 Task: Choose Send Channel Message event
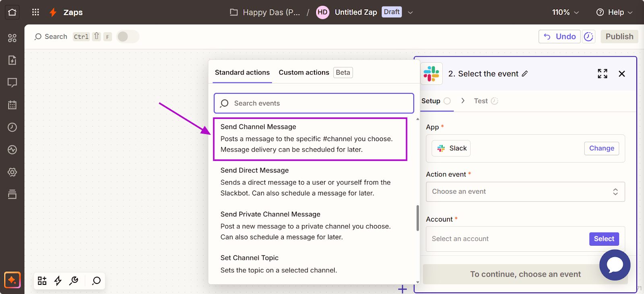point(310,139)
